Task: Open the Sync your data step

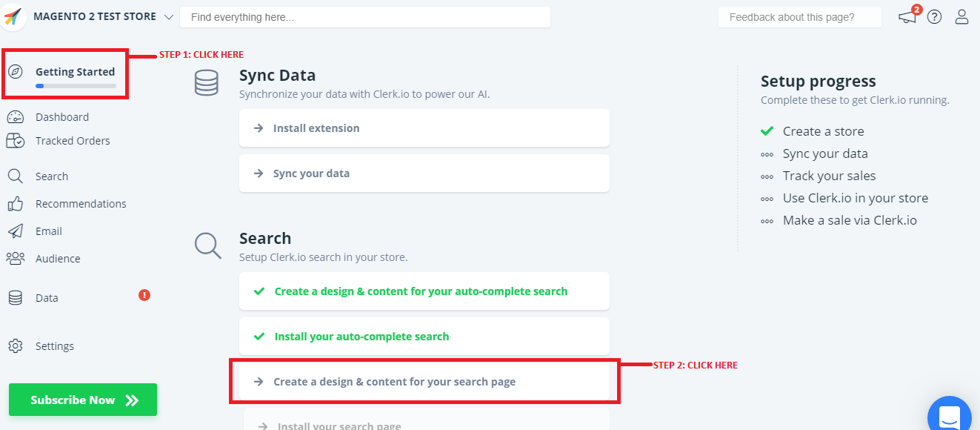Action: click(x=424, y=173)
